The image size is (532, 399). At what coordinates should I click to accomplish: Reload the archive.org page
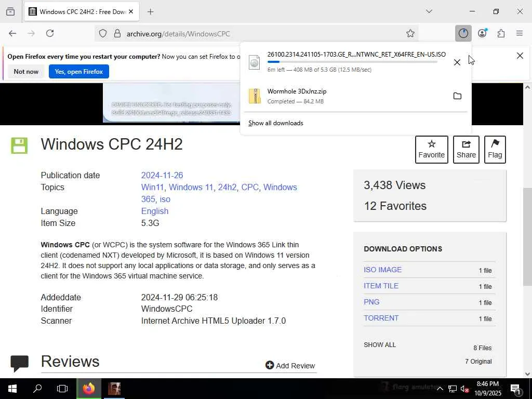coord(50,33)
